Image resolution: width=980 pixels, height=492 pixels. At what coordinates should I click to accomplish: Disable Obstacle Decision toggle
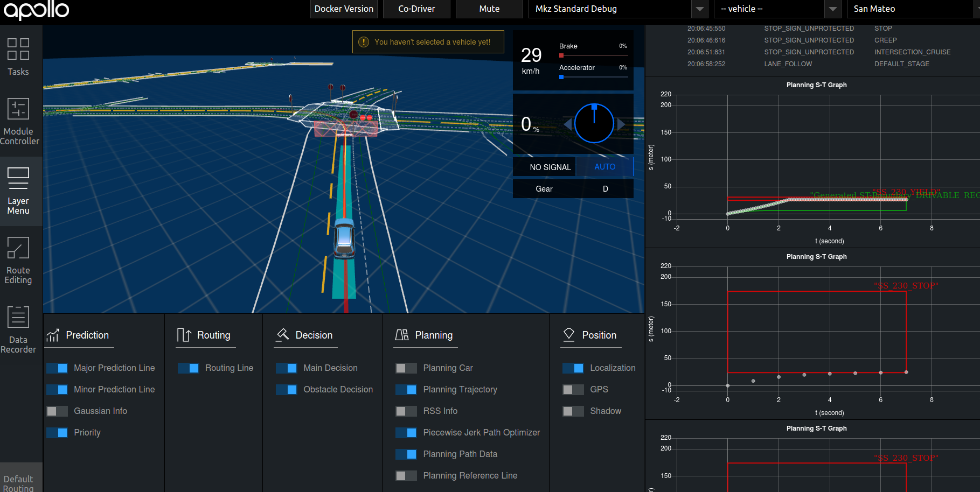[287, 390]
